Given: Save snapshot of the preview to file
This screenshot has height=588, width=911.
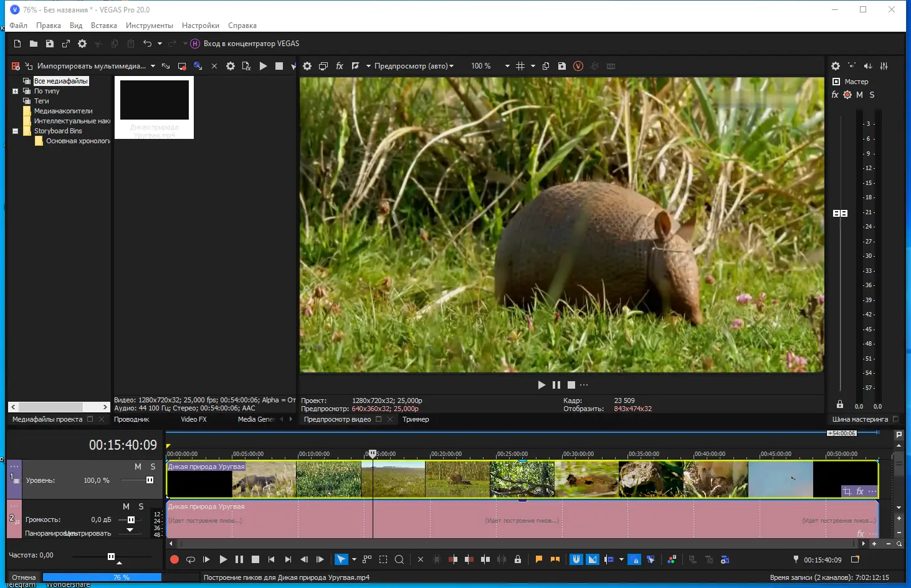Looking at the screenshot, I should tap(562, 66).
